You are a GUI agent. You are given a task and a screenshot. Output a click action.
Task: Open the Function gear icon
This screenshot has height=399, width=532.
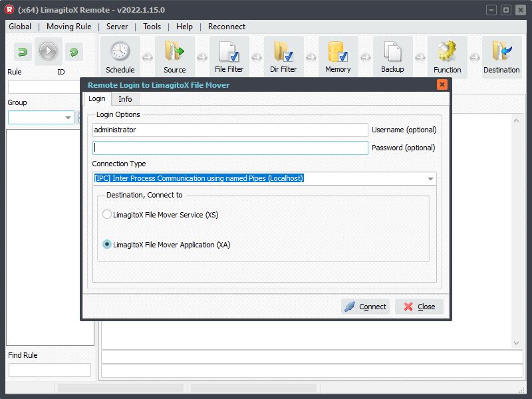pos(447,57)
